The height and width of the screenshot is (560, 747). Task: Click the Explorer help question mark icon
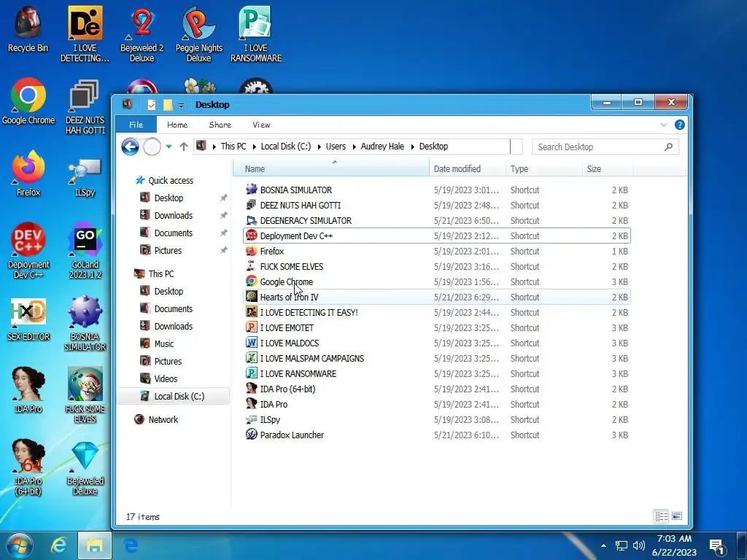pyautogui.click(x=680, y=125)
